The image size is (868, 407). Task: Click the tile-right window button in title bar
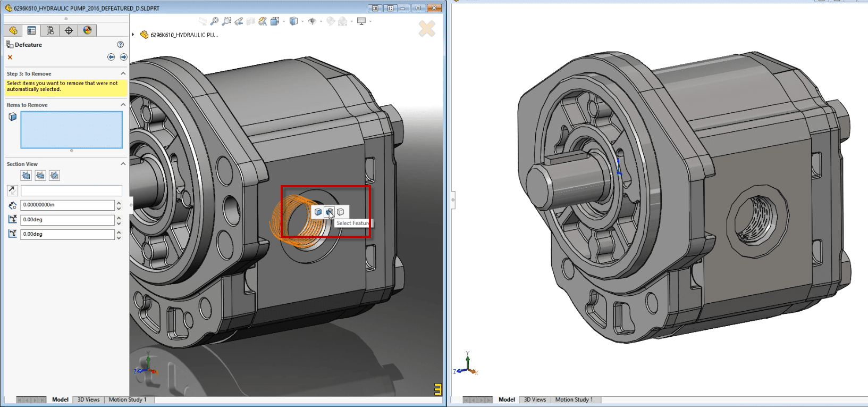tap(390, 8)
